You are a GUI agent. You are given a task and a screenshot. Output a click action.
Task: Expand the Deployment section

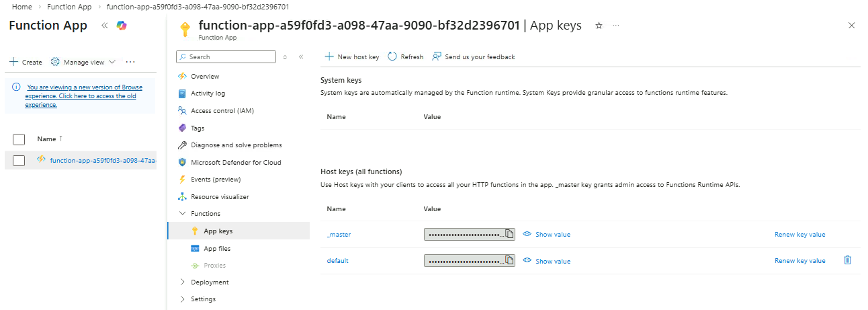pos(183,282)
